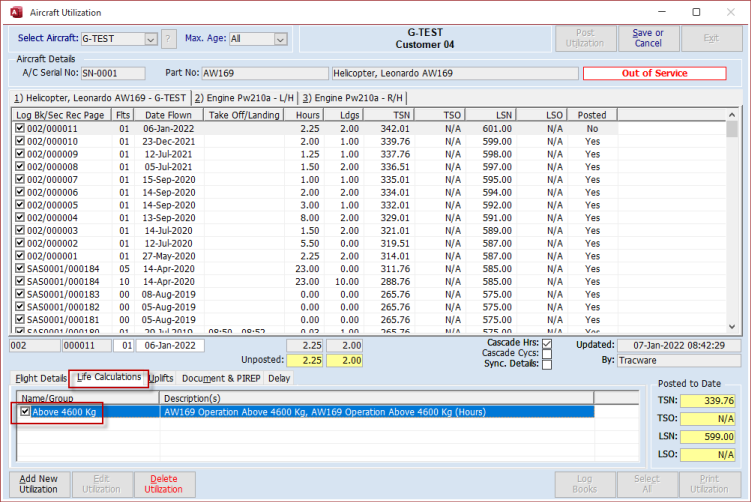751x502 pixels.
Task: Click the Save or Cancel button
Action: coord(648,38)
